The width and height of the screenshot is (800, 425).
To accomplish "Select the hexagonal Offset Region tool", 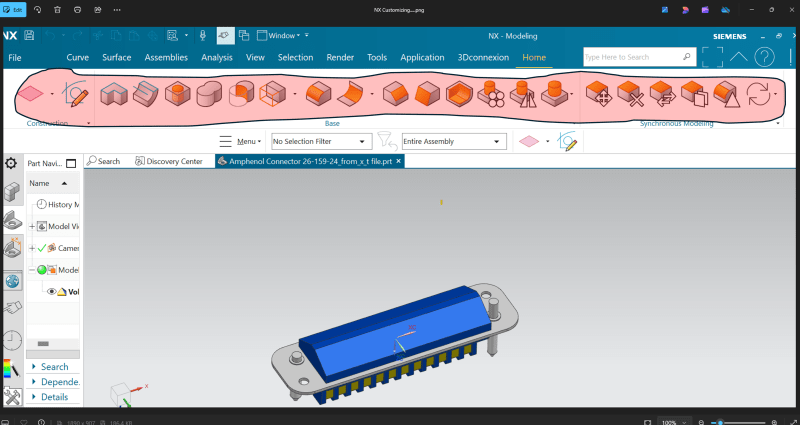I will [x=459, y=94].
